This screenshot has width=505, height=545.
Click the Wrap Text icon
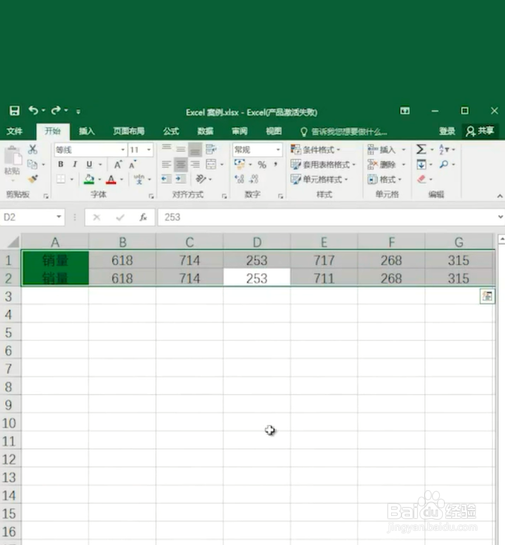[211, 149]
